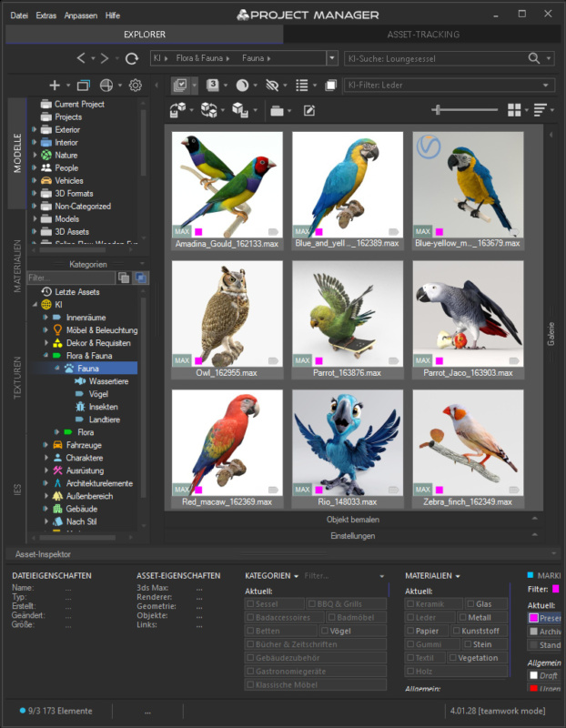Open the path history dropdown arrow
Viewport: 566px width, 728px height.
tap(332, 58)
